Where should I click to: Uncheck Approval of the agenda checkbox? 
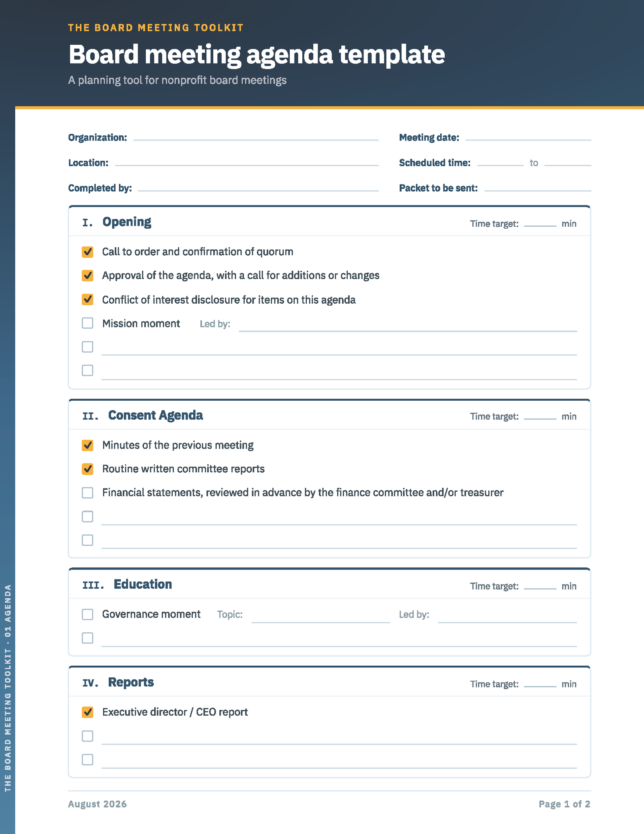tap(87, 276)
